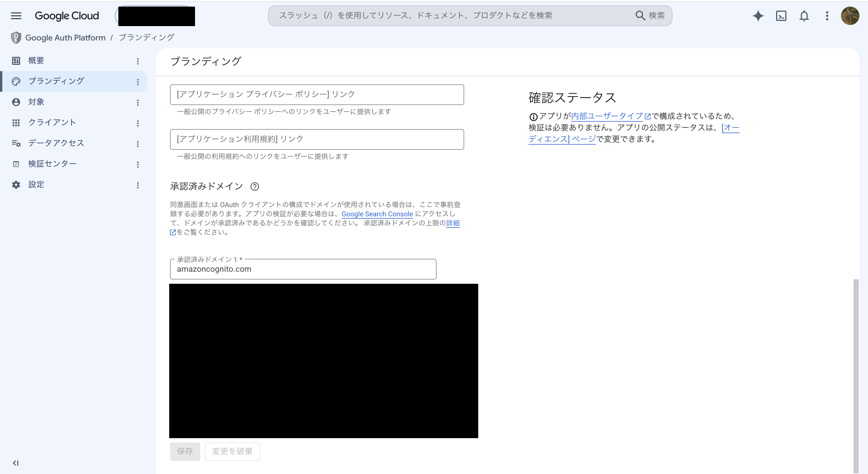Click the user account avatar

850,16
